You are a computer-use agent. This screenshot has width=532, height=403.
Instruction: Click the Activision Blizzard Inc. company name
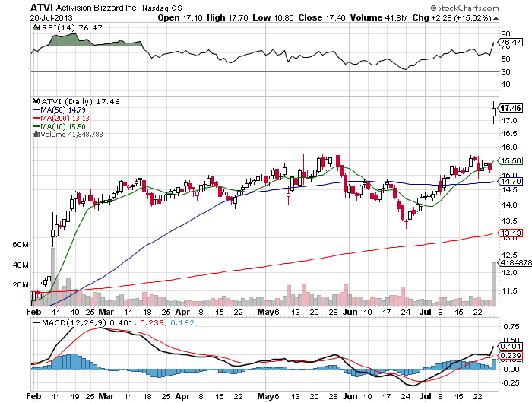click(97, 8)
